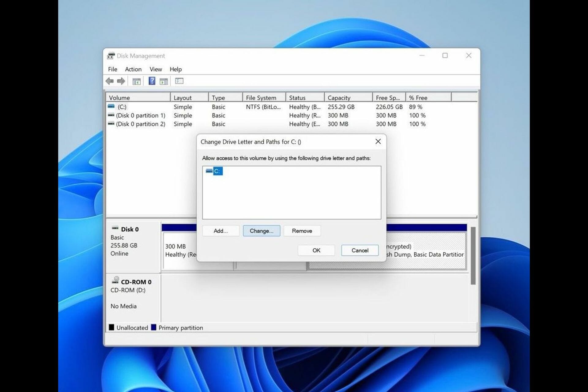
Task: Select the C: drive icon in dialog list
Action: click(x=209, y=171)
